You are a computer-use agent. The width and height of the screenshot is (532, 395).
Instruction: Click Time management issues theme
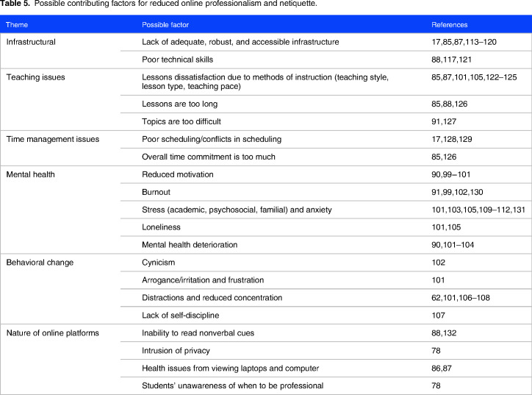pos(53,139)
